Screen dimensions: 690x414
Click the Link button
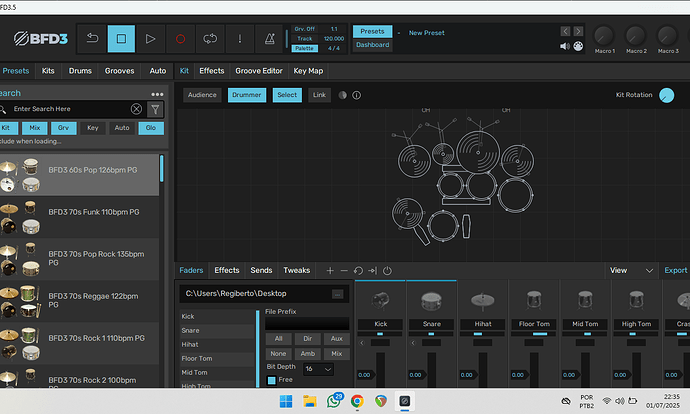pos(319,95)
